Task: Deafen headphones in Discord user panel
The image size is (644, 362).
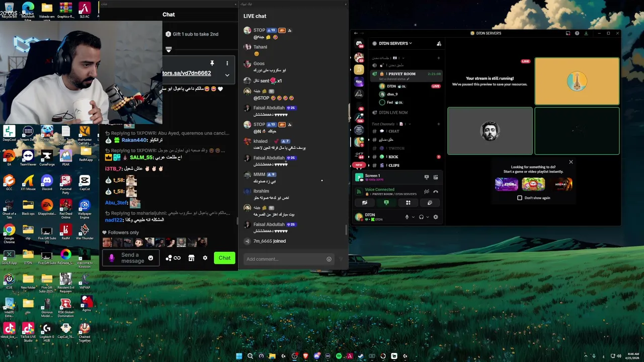Action: coord(421,217)
